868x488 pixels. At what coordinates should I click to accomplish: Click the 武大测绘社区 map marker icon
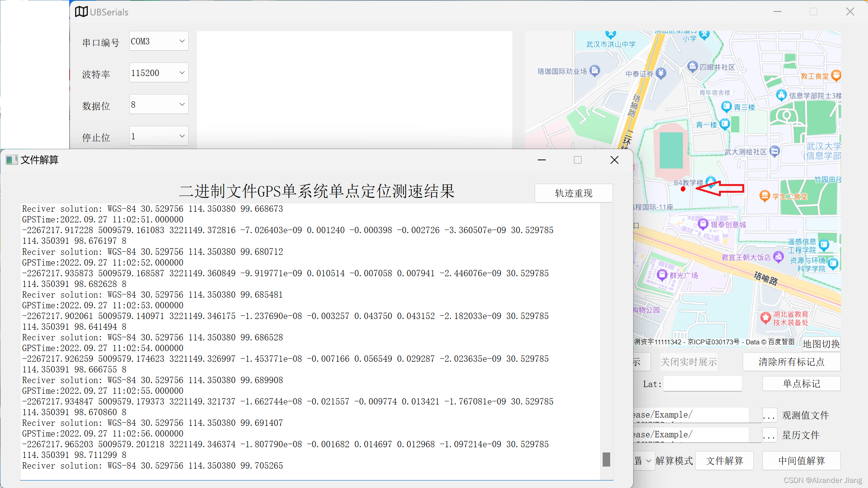point(775,151)
